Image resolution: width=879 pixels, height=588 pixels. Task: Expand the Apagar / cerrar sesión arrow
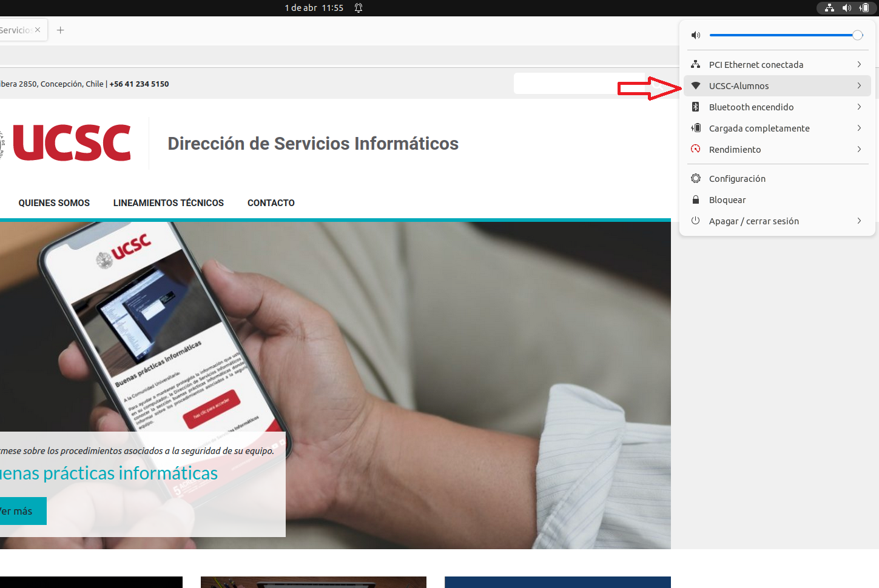coord(859,221)
